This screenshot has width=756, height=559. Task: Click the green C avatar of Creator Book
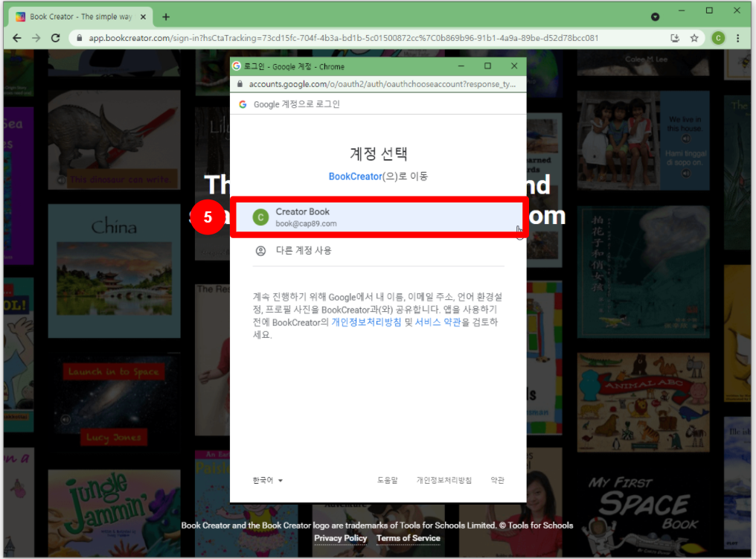pos(261,217)
